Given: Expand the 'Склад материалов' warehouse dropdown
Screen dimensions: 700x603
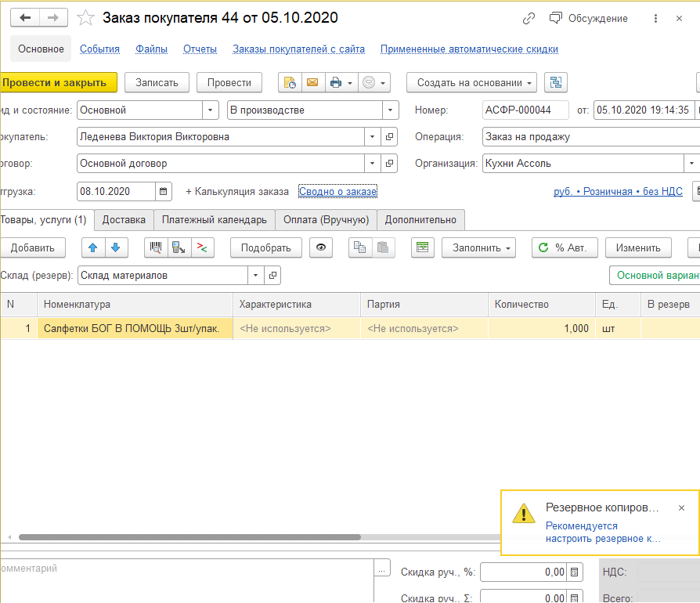Looking at the screenshot, I should click(256, 275).
